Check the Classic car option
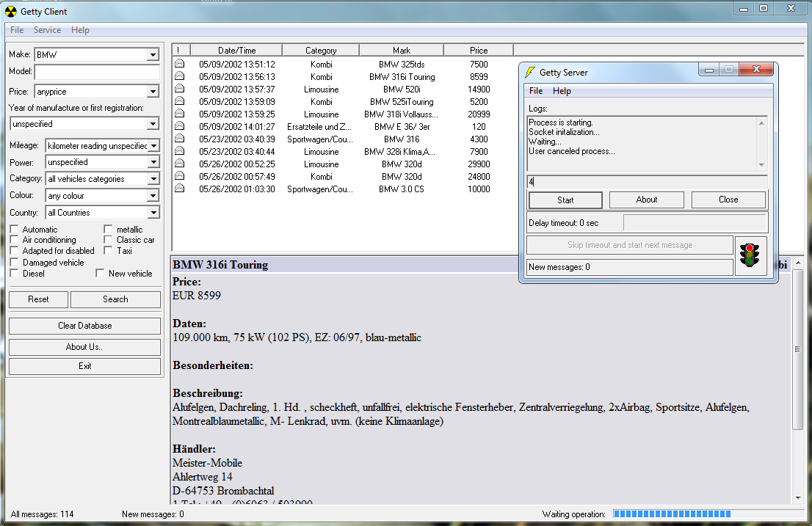812x526 pixels. (x=108, y=239)
